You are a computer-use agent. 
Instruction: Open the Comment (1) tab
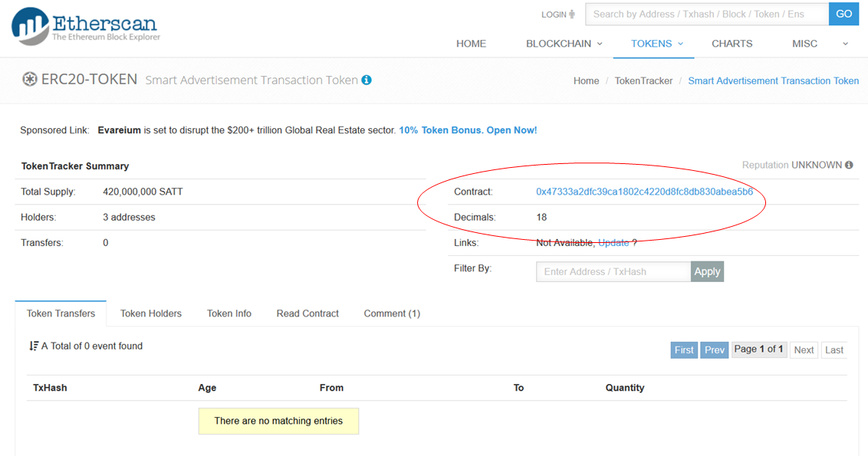pyautogui.click(x=392, y=313)
